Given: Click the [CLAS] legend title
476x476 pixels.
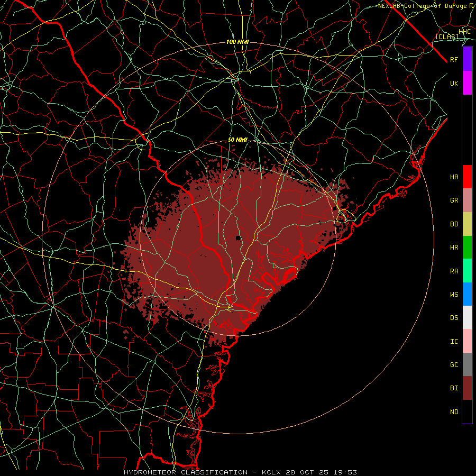Looking at the screenshot, I should (447, 36).
